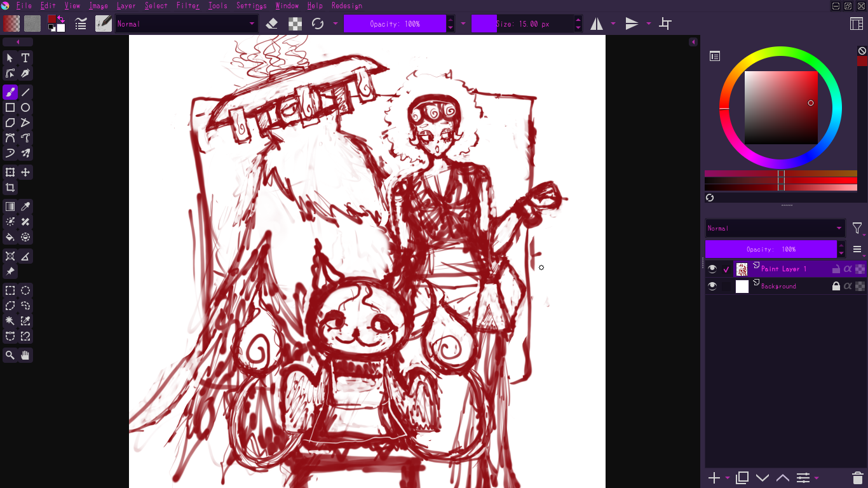Select the Contiguous Selection magic wand tool

10,321
